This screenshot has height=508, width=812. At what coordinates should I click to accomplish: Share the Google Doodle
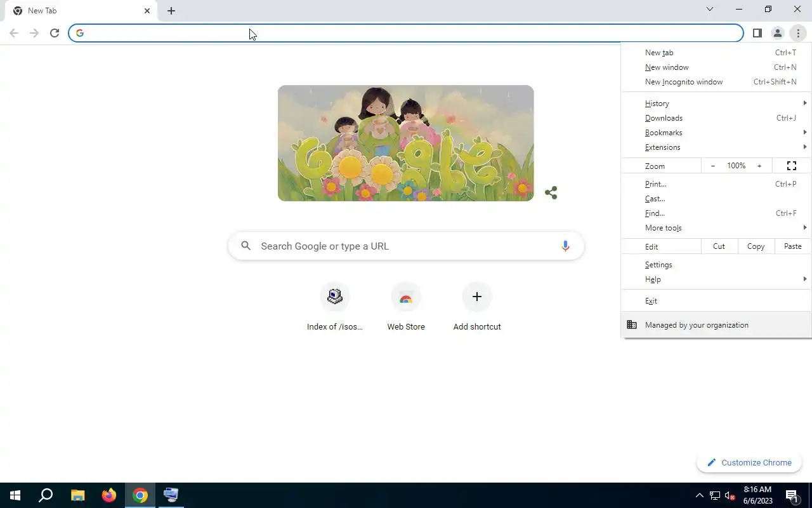(551, 192)
